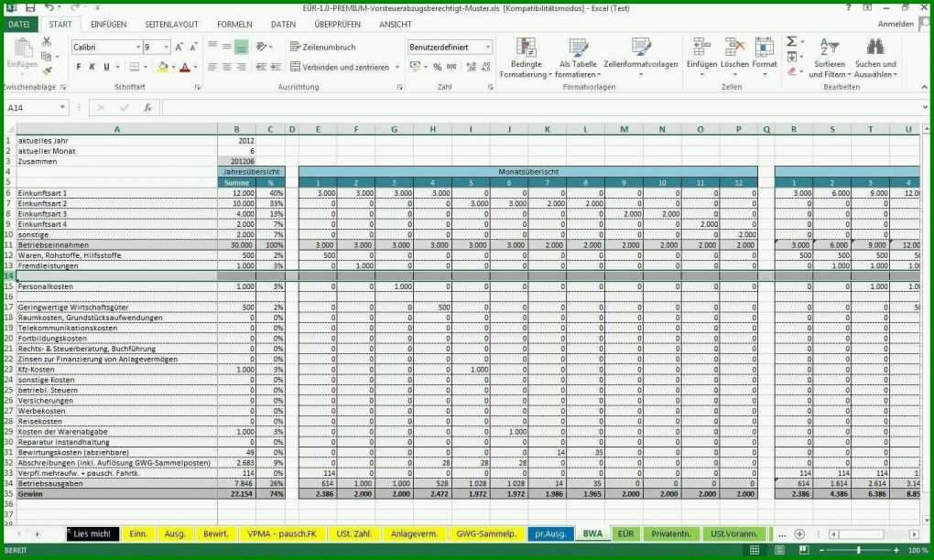934x560 pixels.
Task: Switch to the SEITENLAYOUT ribbon tab
Action: [171, 25]
